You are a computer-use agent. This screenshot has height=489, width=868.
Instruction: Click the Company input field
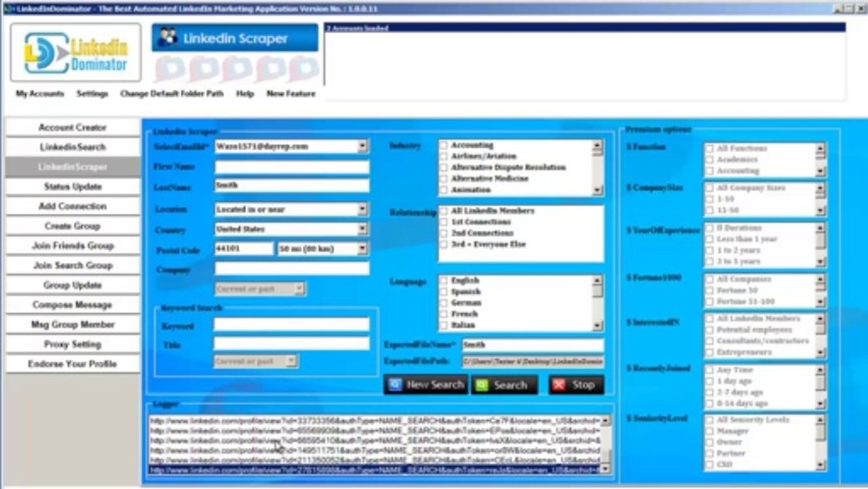(x=292, y=269)
